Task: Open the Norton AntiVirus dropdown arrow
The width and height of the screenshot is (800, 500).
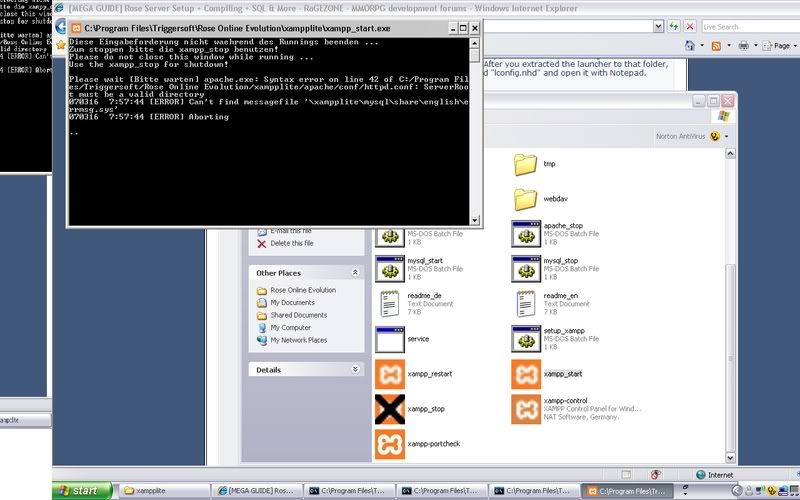Action: pos(727,137)
